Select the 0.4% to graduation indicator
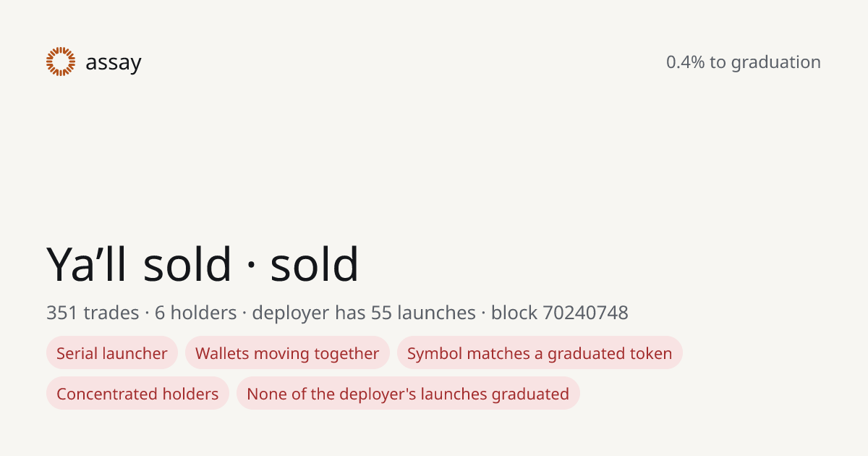The image size is (868, 456). click(744, 62)
